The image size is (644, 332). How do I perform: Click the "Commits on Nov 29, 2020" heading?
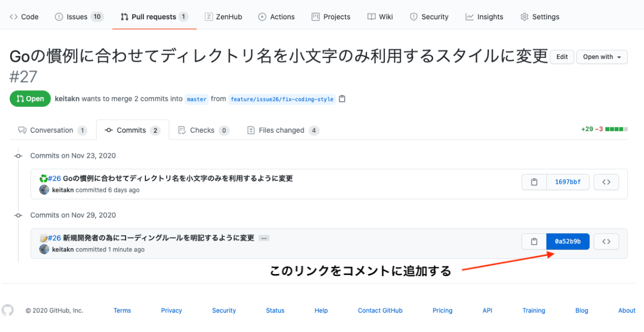click(x=73, y=215)
